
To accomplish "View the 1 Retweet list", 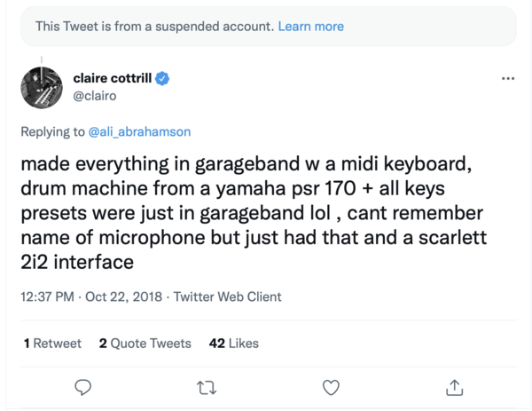I will (x=52, y=343).
